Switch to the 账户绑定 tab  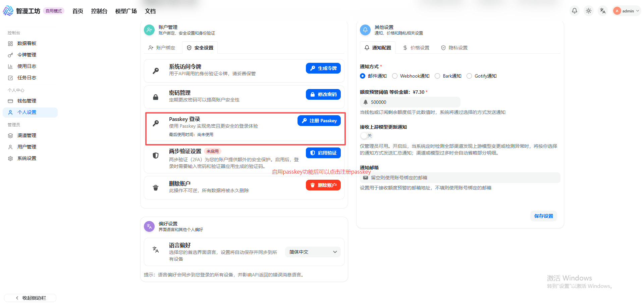click(162, 48)
